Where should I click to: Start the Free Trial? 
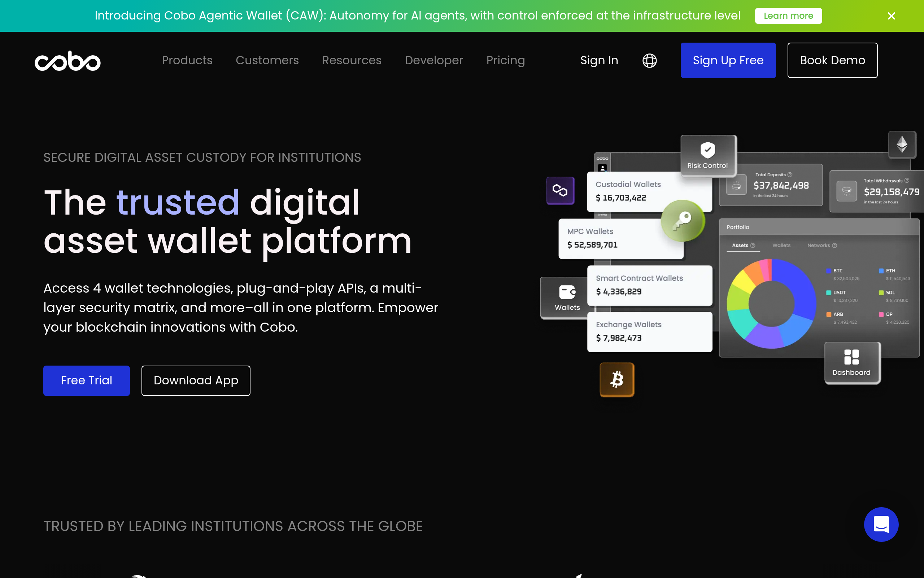pos(86,380)
